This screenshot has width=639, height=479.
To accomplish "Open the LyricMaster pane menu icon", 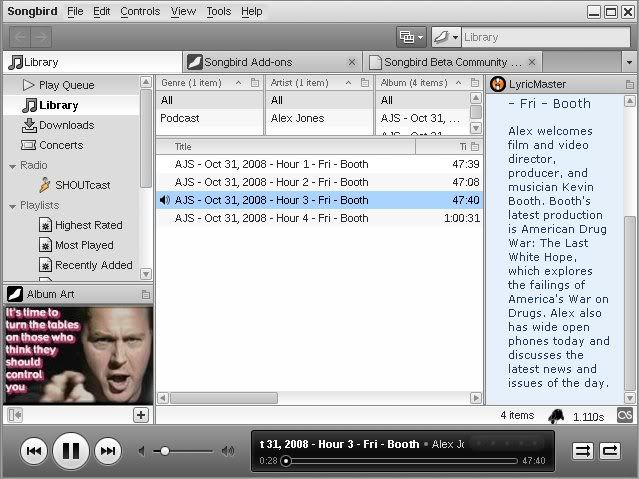I will (630, 84).
